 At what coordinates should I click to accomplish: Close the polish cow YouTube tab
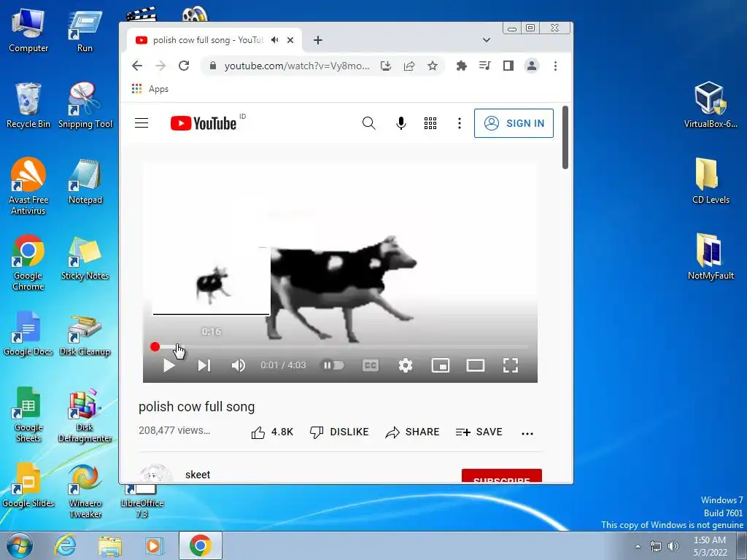coord(290,41)
